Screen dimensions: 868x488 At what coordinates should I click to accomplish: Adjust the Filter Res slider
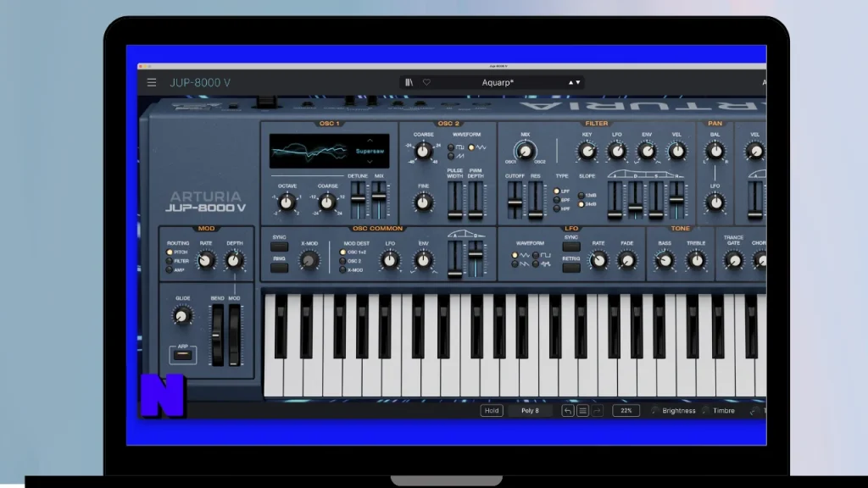pos(536,199)
